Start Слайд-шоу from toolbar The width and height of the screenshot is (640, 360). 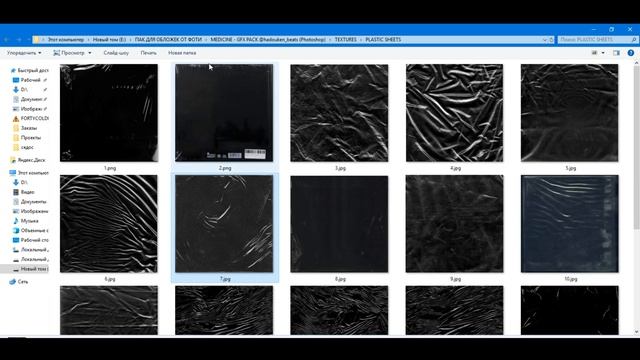coord(116,53)
